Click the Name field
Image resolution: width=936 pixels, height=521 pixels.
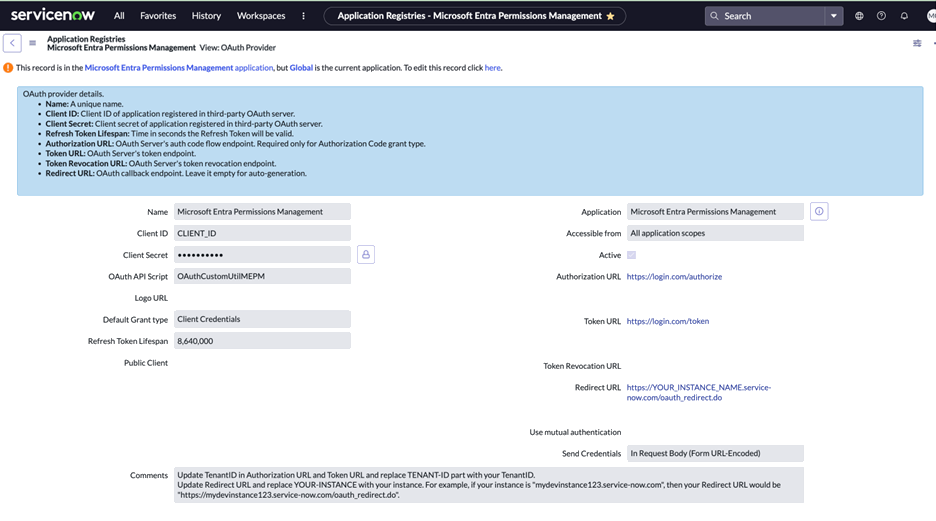point(262,212)
